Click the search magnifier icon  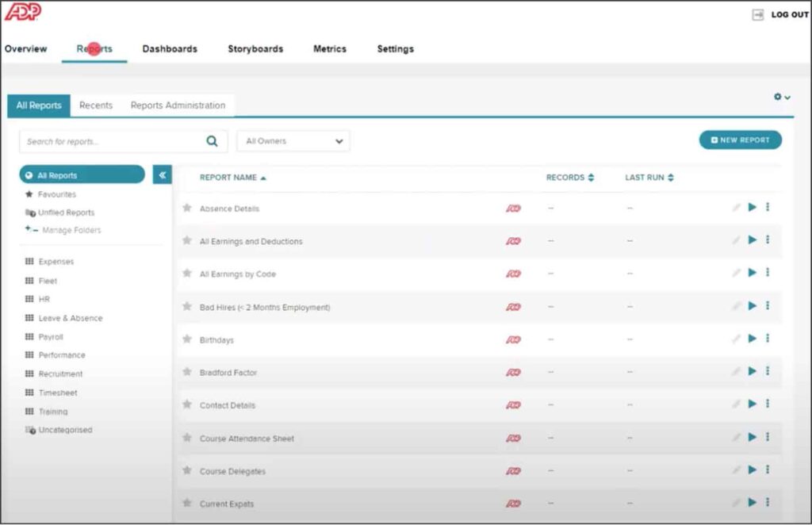pos(212,140)
